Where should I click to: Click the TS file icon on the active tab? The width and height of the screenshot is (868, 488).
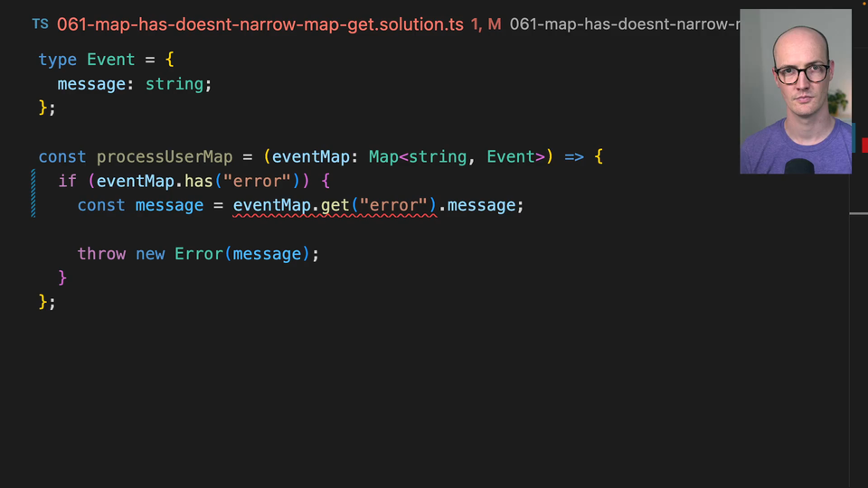pos(41,24)
